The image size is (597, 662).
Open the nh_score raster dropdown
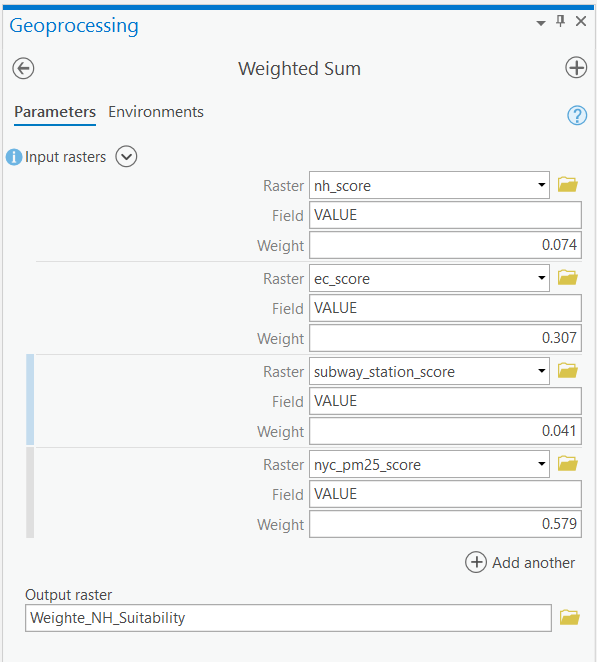click(541, 185)
